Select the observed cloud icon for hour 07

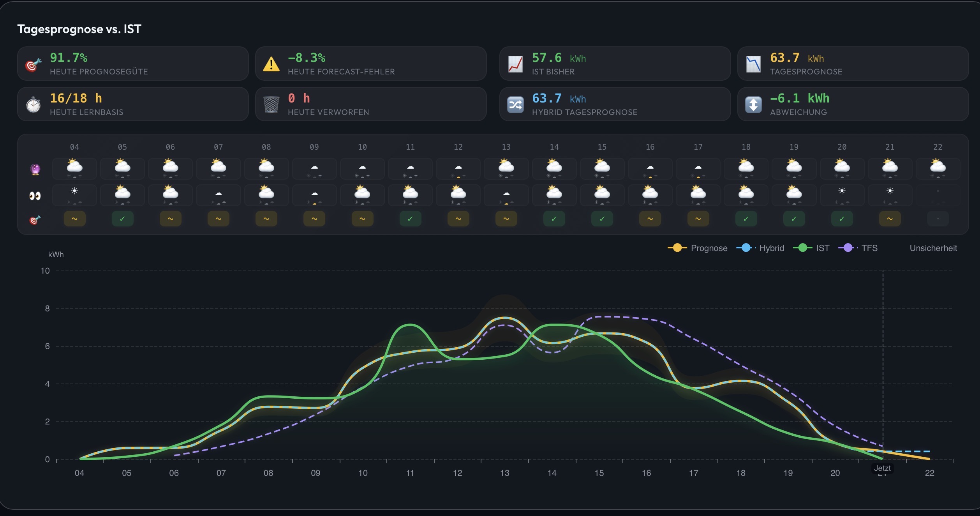click(x=219, y=194)
